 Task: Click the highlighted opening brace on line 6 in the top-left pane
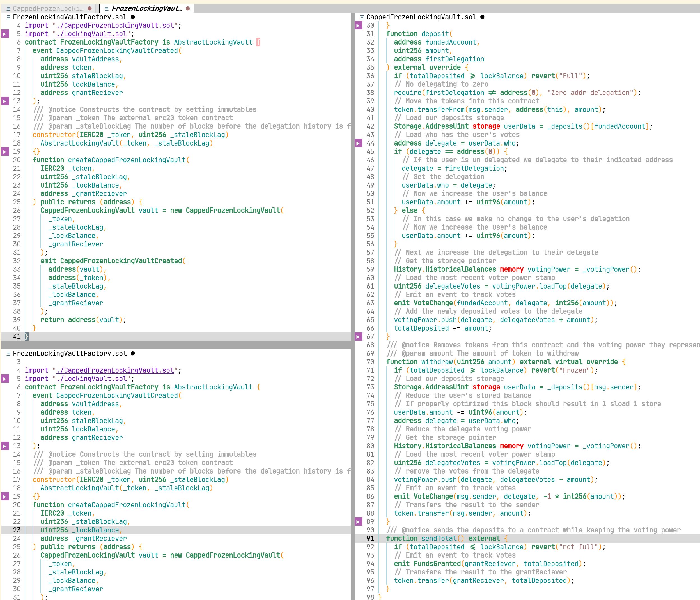[258, 42]
